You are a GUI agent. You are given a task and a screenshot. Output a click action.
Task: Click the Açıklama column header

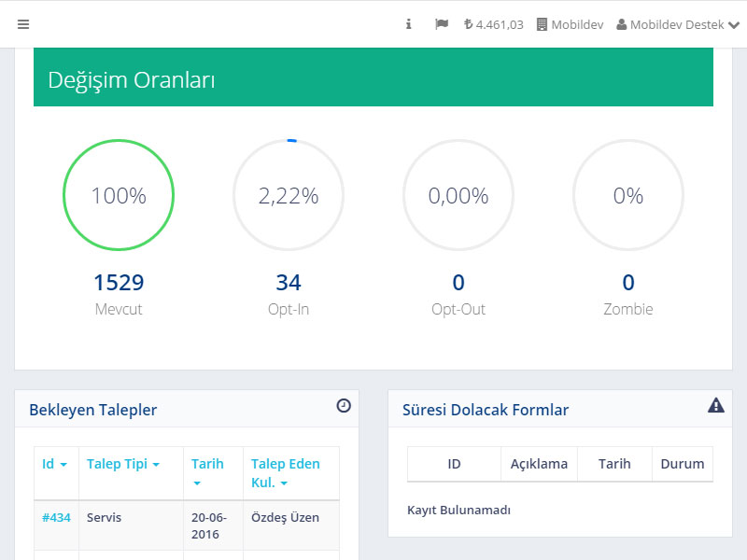pos(539,464)
